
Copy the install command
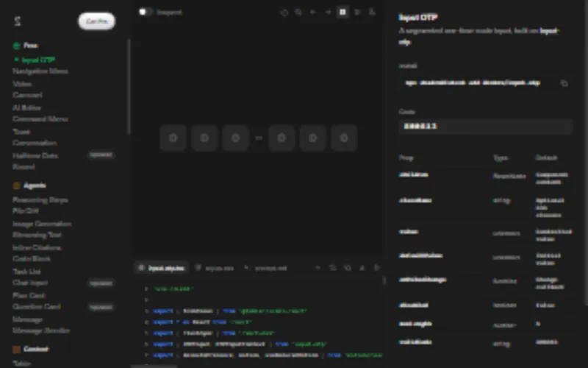(x=564, y=83)
